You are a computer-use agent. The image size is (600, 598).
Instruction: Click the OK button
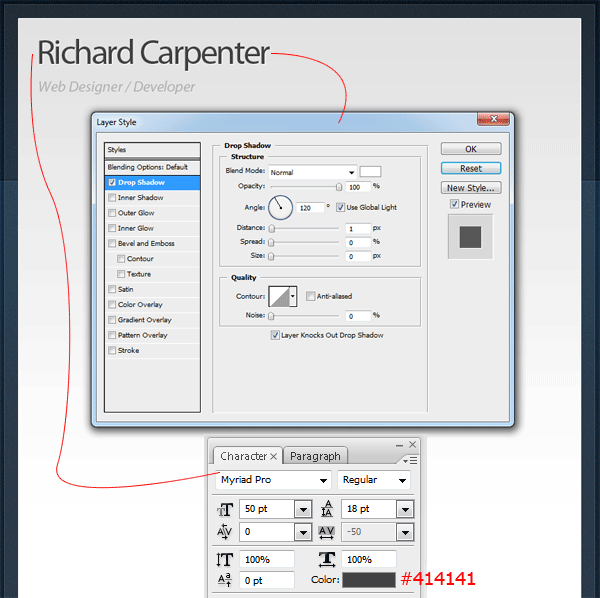pyautogui.click(x=471, y=149)
